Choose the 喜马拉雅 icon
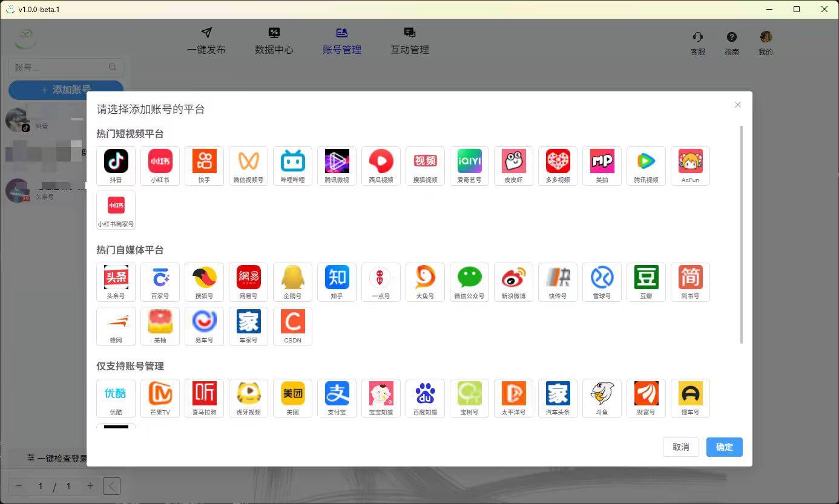Viewport: 839px width, 504px height. 204,398
